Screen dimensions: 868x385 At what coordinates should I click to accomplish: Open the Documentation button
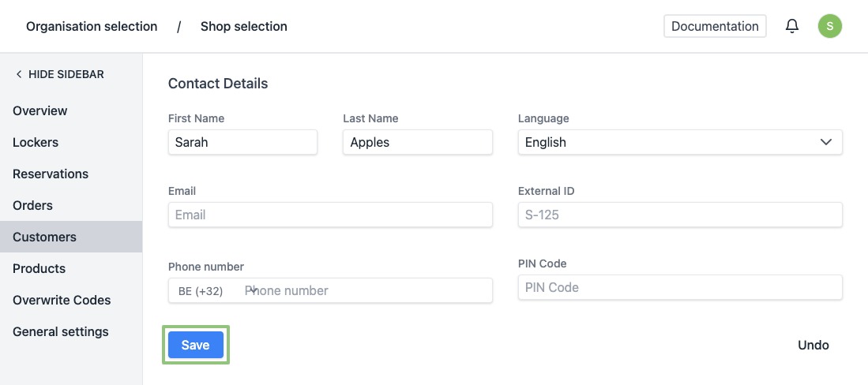[715, 26]
